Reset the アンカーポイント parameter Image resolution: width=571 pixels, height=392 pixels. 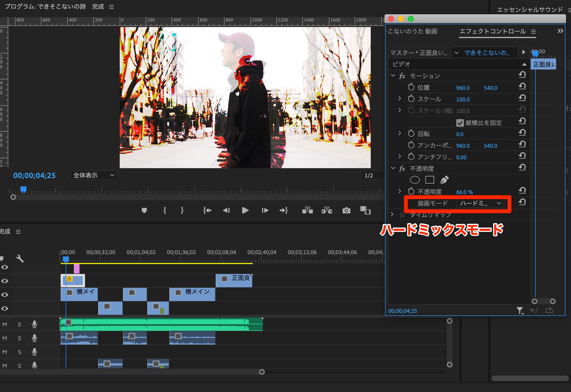522,144
